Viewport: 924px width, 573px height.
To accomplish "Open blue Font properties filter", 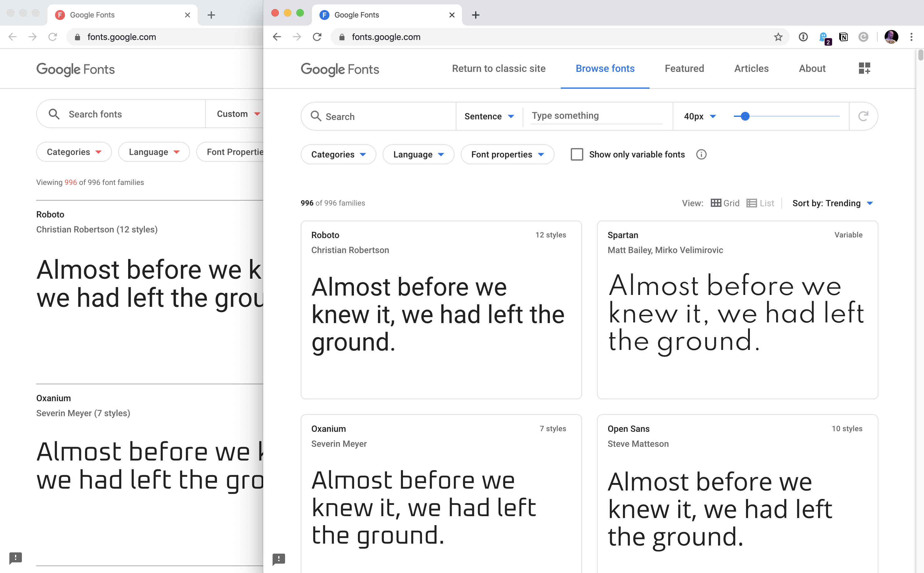I will 507,154.
